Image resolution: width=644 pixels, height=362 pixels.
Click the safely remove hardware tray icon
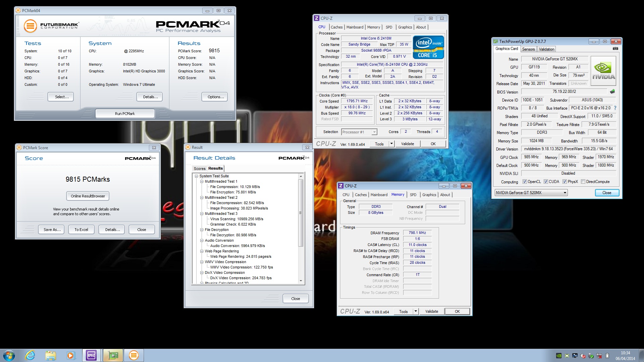pyautogui.click(x=591, y=356)
